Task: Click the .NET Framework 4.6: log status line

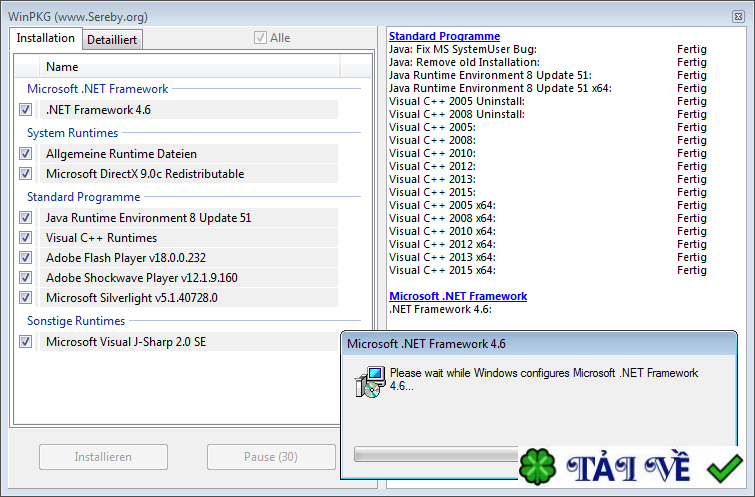Action: 440,309
